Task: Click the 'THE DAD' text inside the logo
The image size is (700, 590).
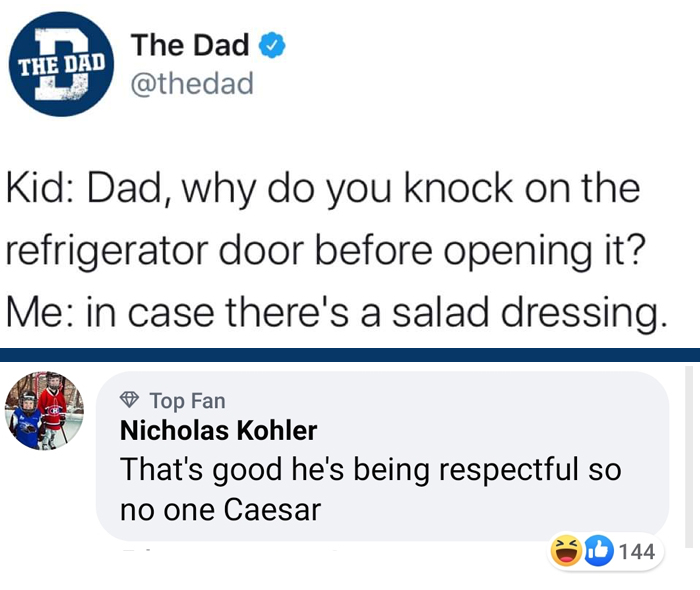Action: pos(61,65)
